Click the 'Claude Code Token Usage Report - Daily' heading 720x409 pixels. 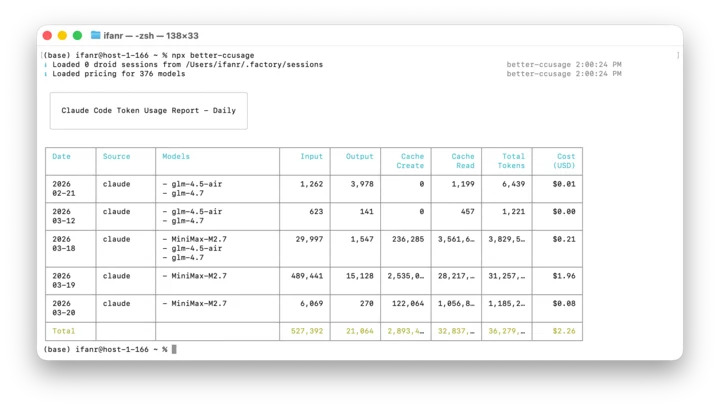pyautogui.click(x=148, y=110)
